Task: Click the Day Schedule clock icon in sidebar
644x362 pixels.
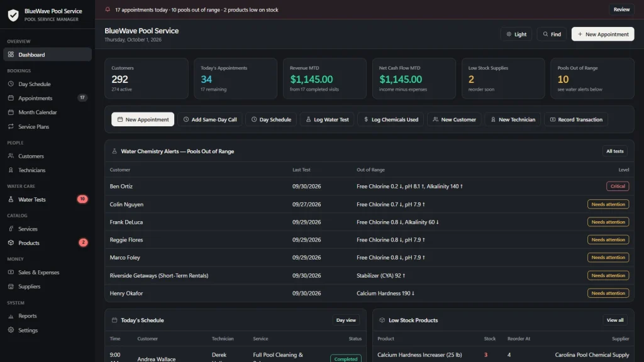Action: click(11, 84)
